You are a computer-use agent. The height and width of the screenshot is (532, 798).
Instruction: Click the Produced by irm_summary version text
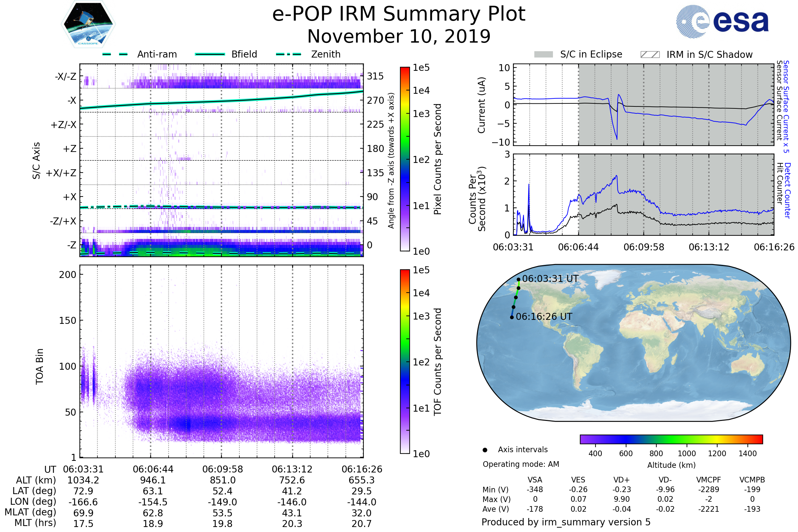pyautogui.click(x=566, y=522)
